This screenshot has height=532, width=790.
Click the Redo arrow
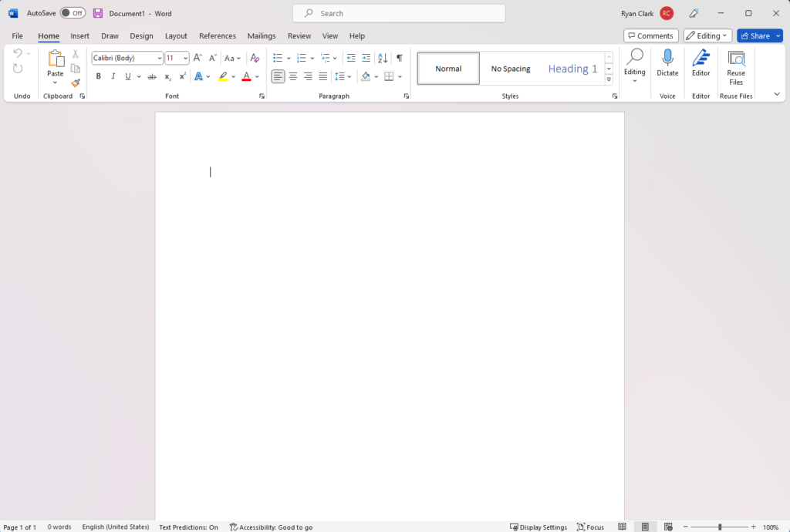click(x=18, y=69)
